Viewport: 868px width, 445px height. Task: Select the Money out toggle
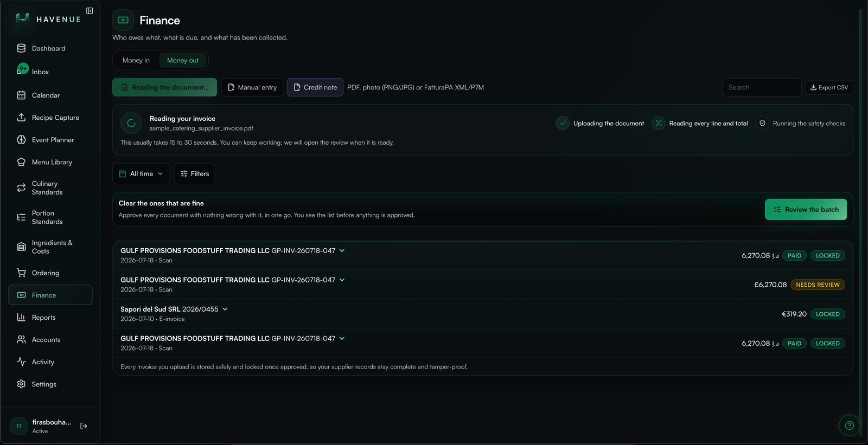183,60
